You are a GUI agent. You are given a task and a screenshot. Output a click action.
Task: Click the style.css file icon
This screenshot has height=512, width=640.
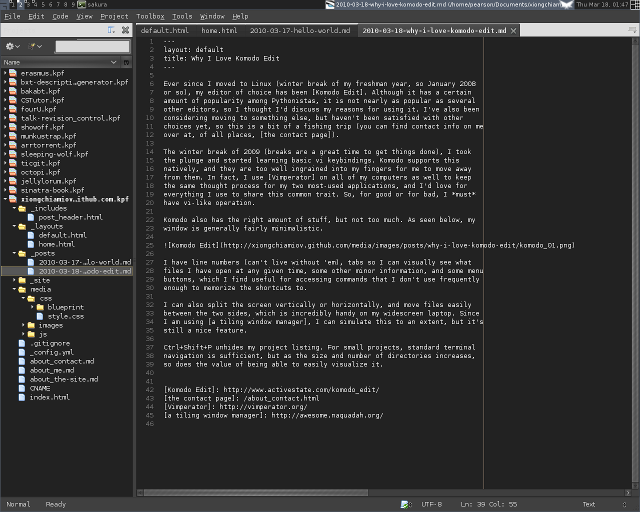pos(40,316)
